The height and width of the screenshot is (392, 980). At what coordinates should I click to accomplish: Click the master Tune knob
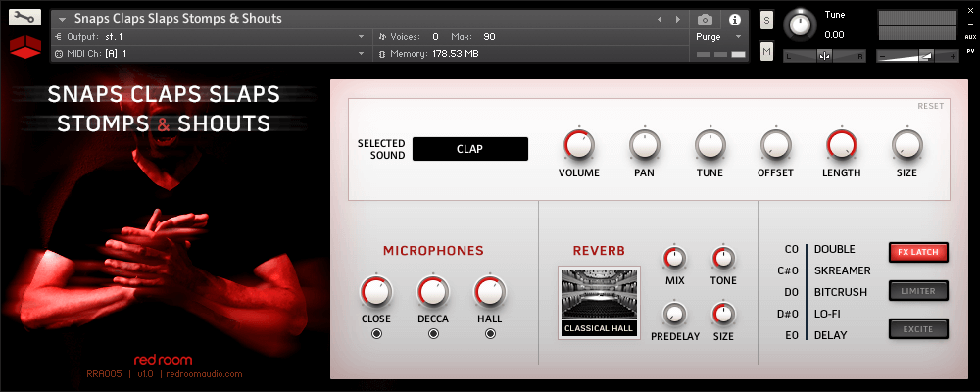click(x=800, y=24)
